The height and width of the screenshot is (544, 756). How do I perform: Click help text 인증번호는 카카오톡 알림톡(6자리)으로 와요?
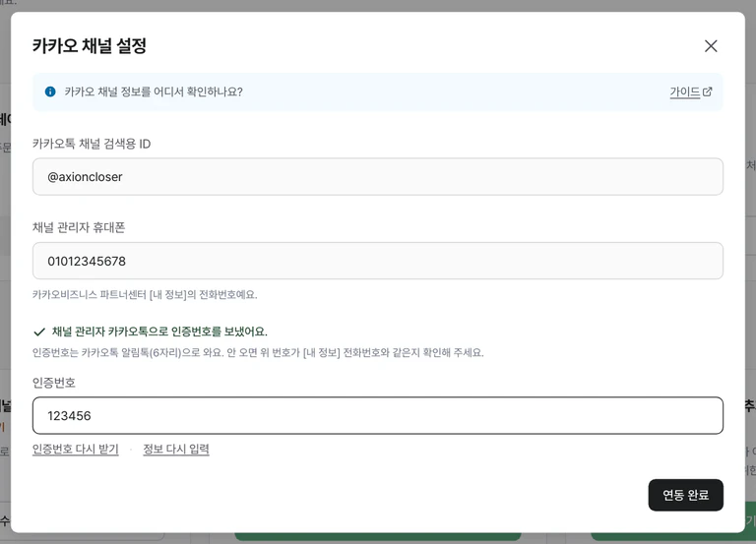pos(127,353)
